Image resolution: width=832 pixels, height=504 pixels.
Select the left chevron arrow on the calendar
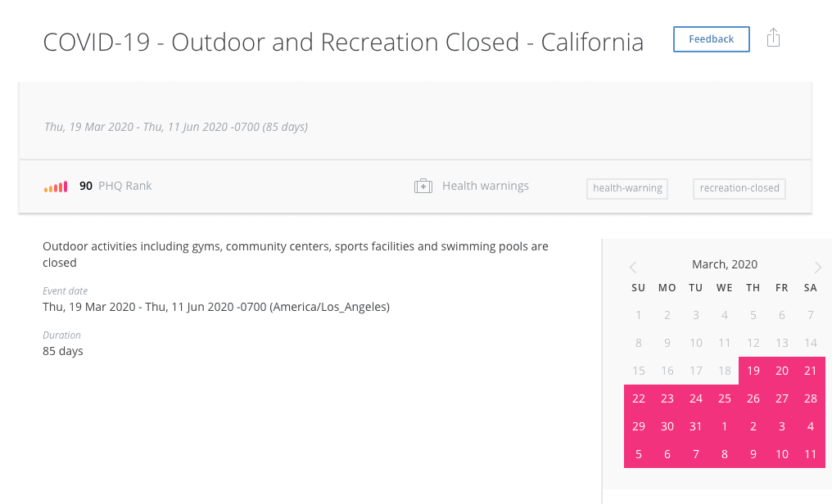pos(633,267)
